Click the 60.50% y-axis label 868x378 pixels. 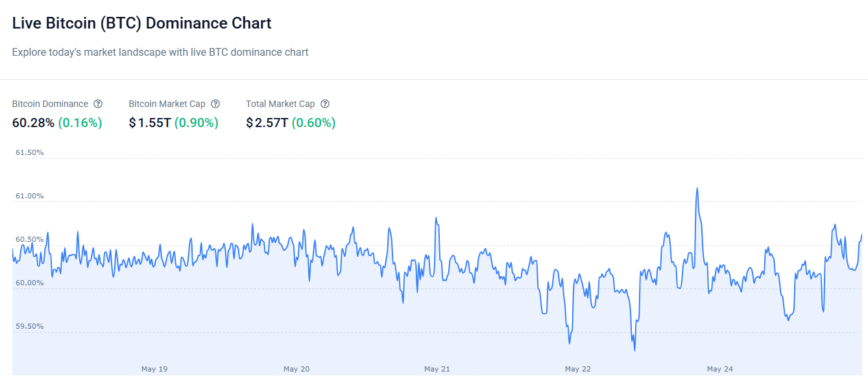tap(29, 240)
